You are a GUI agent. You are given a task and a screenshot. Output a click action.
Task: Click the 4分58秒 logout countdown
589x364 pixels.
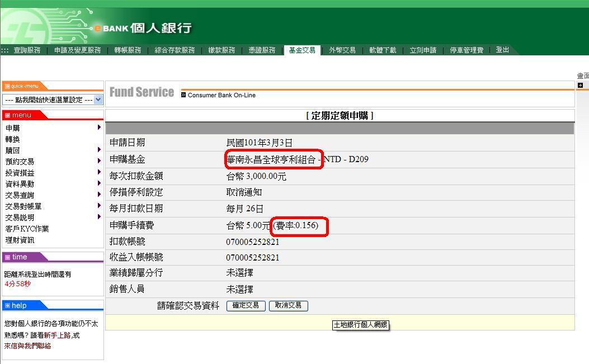18,284
